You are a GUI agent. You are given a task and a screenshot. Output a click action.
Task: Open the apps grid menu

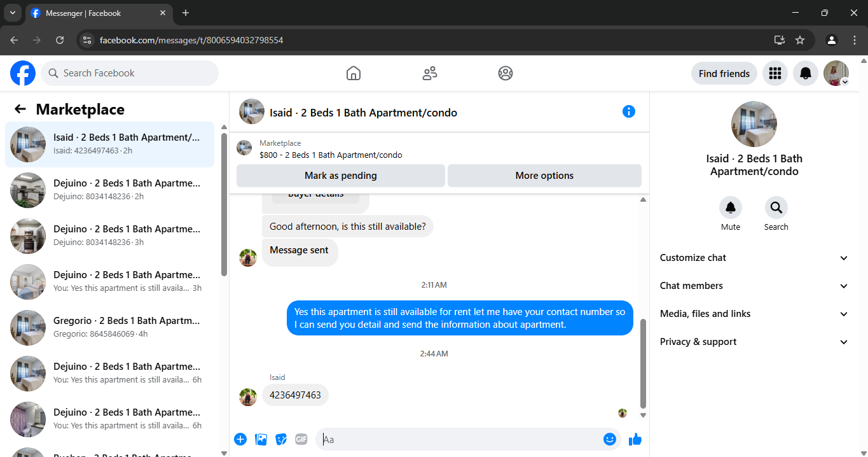[x=775, y=73]
